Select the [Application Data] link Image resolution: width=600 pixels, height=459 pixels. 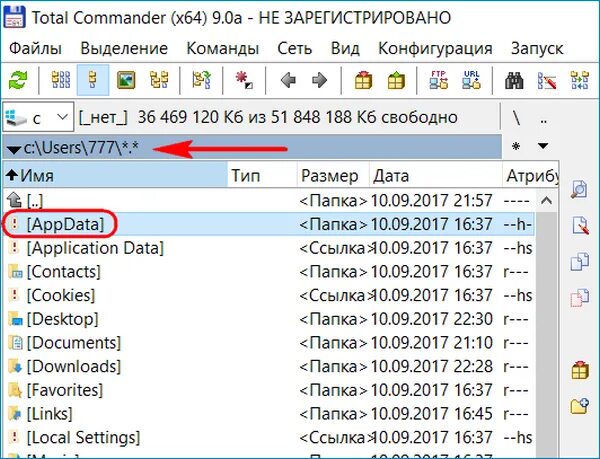269,248
